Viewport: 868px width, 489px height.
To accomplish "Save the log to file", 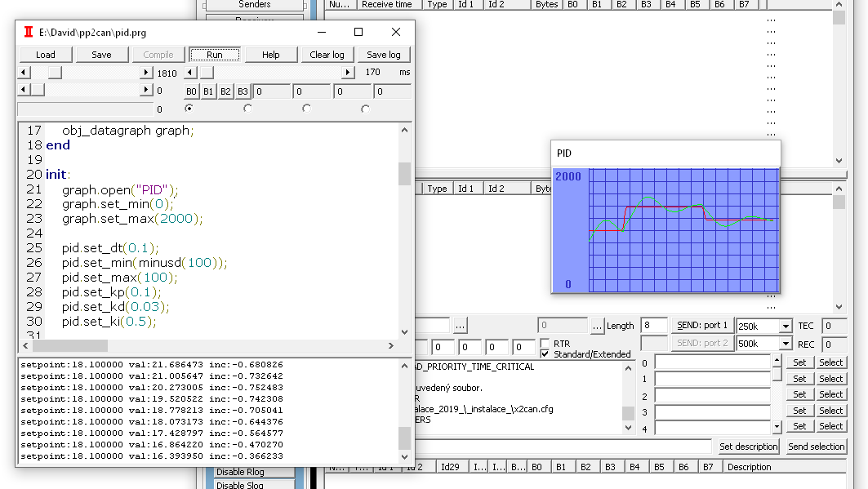I will pyautogui.click(x=384, y=55).
